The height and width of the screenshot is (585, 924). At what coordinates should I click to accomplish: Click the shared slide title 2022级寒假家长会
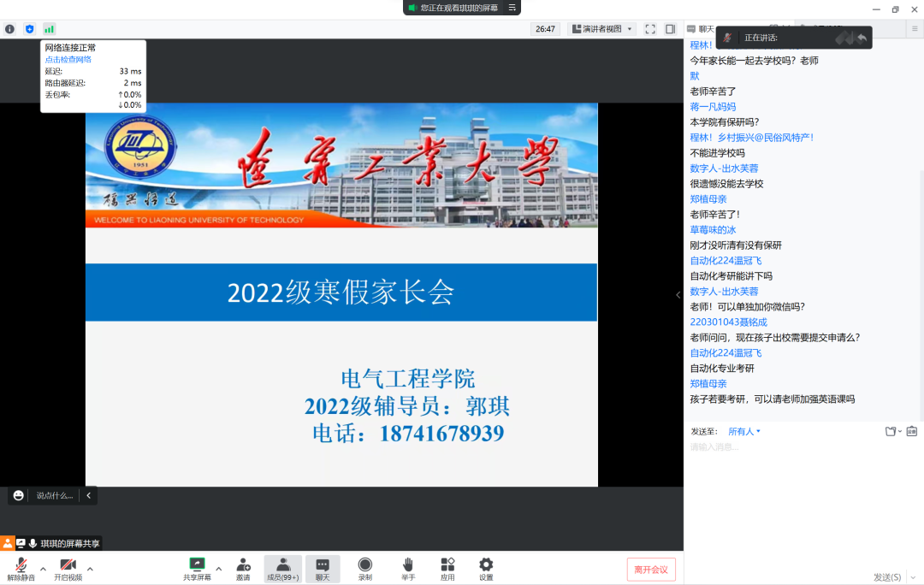[x=341, y=292]
